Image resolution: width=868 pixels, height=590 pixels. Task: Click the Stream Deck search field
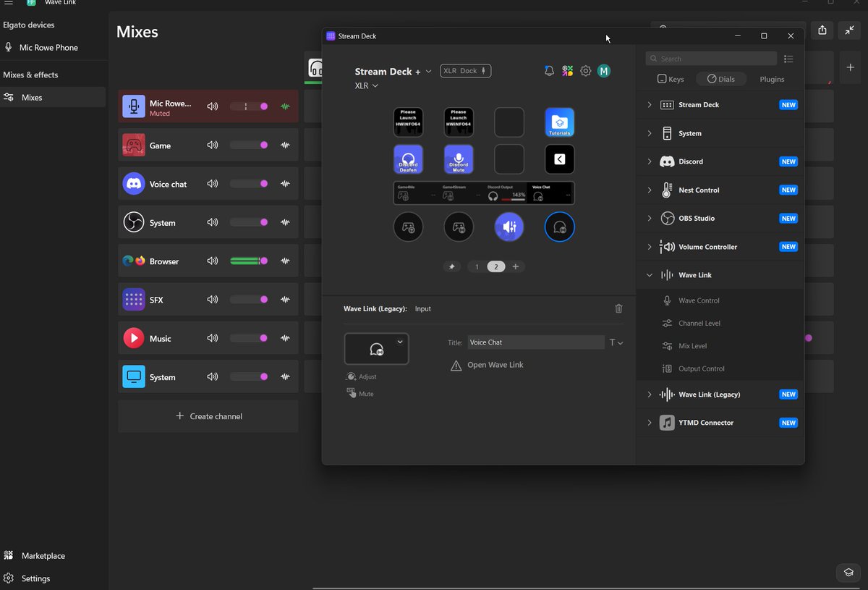711,59
